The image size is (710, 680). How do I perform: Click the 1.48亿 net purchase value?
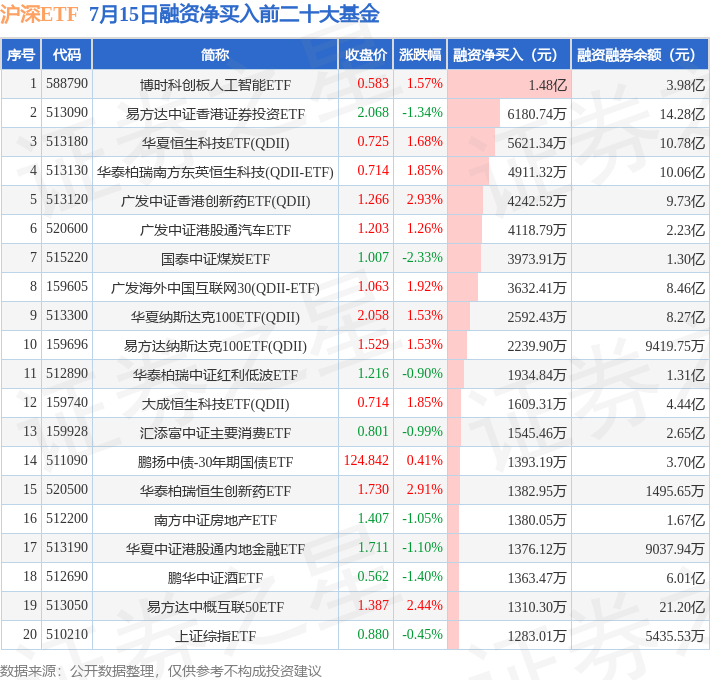click(548, 85)
